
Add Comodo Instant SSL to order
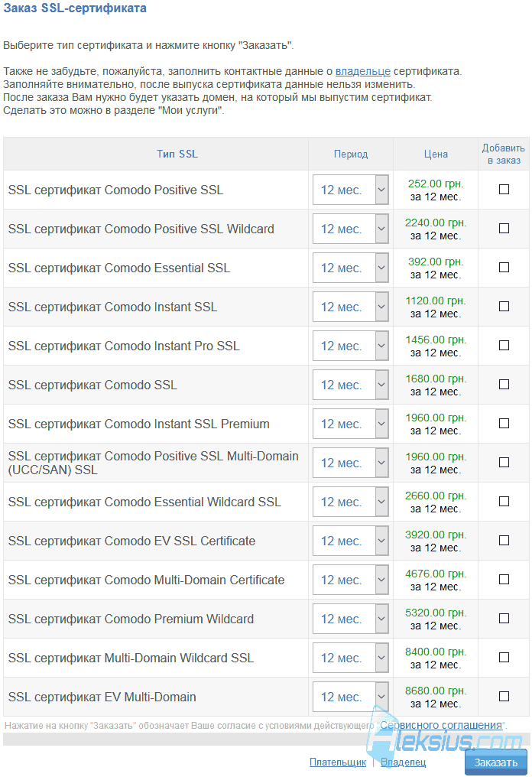point(504,306)
